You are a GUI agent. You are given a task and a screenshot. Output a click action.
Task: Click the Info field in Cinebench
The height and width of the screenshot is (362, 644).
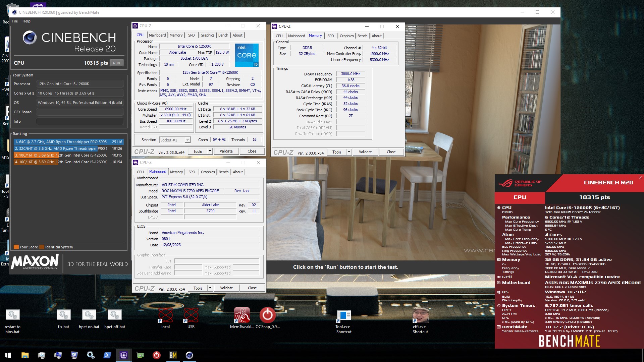click(x=80, y=121)
